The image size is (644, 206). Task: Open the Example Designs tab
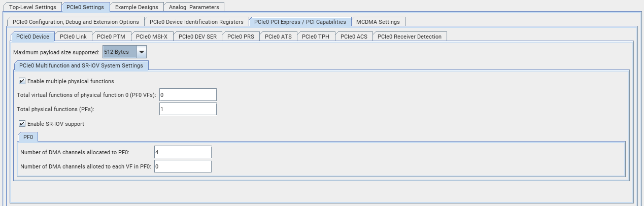pyautogui.click(x=137, y=7)
